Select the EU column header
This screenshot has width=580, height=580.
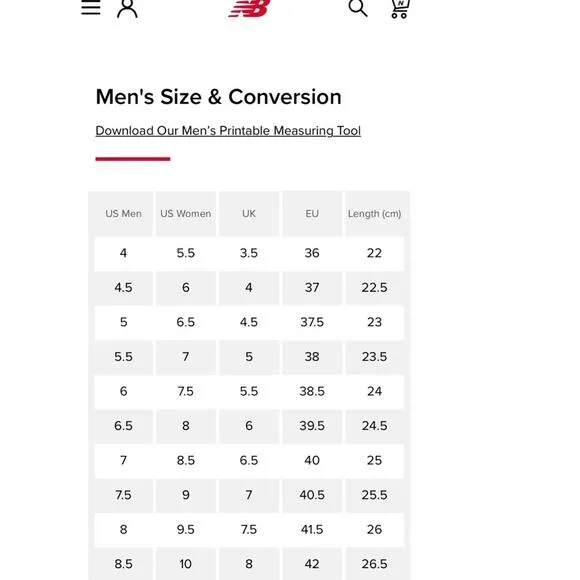tap(312, 213)
